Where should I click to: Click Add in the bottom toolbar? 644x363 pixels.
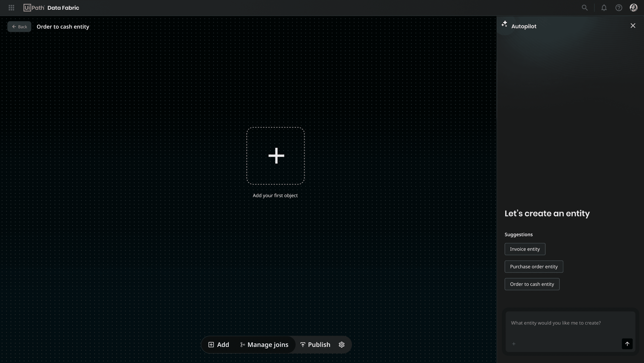pyautogui.click(x=219, y=345)
